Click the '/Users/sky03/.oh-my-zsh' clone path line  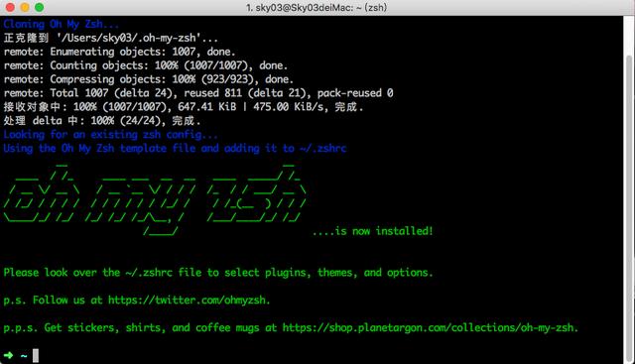pos(110,38)
